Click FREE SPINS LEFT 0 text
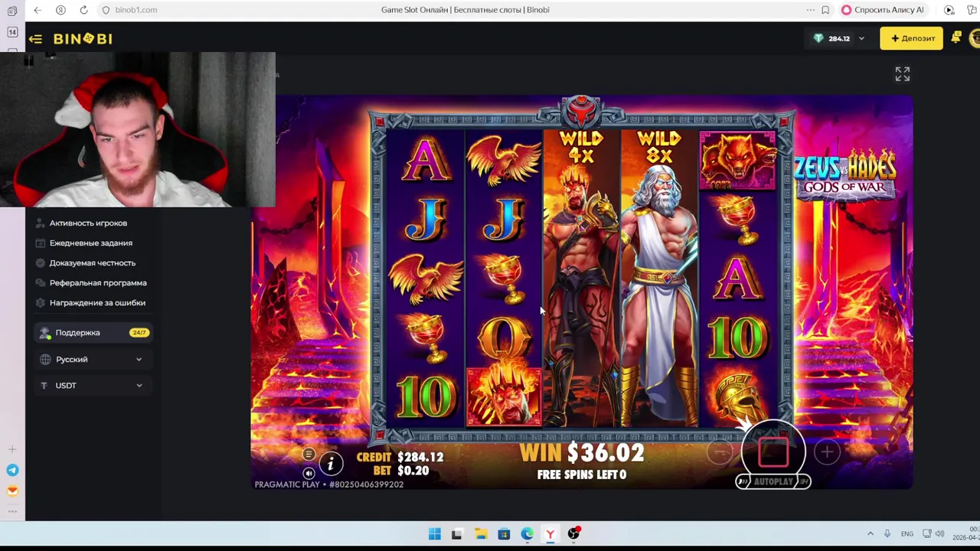The height and width of the screenshot is (551, 980). (x=582, y=474)
